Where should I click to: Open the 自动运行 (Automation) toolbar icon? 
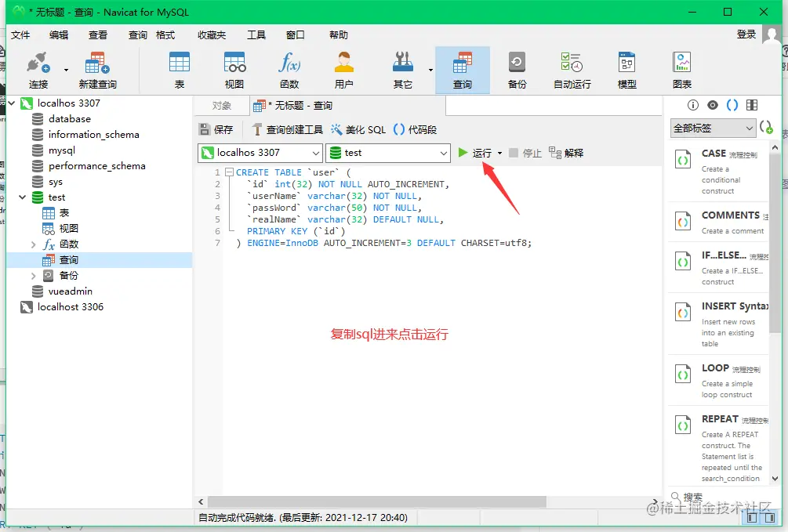(572, 70)
